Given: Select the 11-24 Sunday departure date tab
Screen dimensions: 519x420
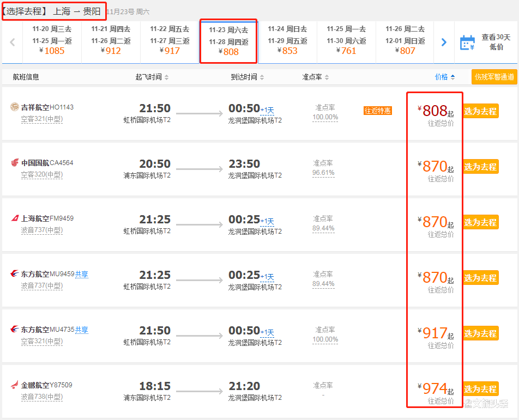Looking at the screenshot, I should [x=287, y=41].
